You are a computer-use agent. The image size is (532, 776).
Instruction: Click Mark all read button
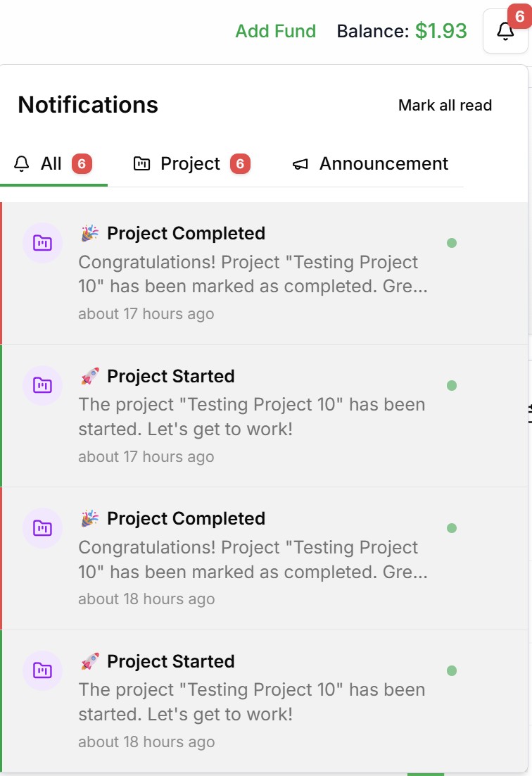coord(445,105)
